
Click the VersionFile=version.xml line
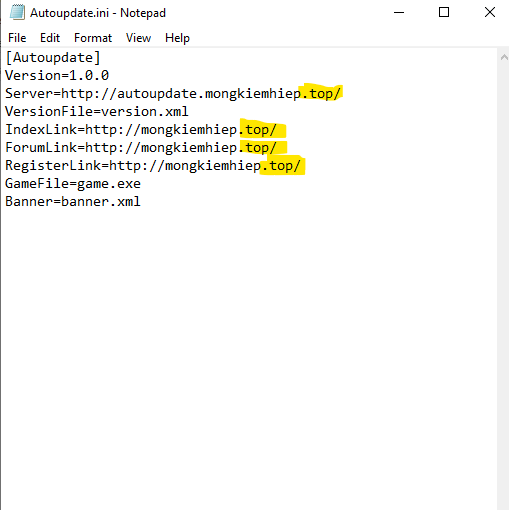(x=97, y=112)
